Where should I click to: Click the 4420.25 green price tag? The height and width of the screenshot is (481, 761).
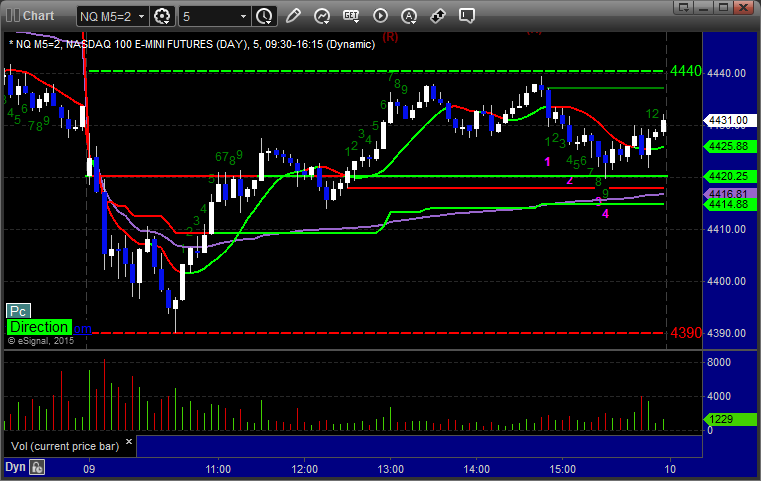click(729, 177)
